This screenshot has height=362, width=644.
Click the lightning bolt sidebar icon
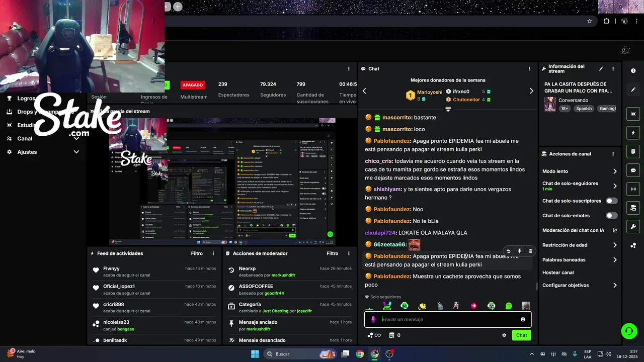[633, 133]
